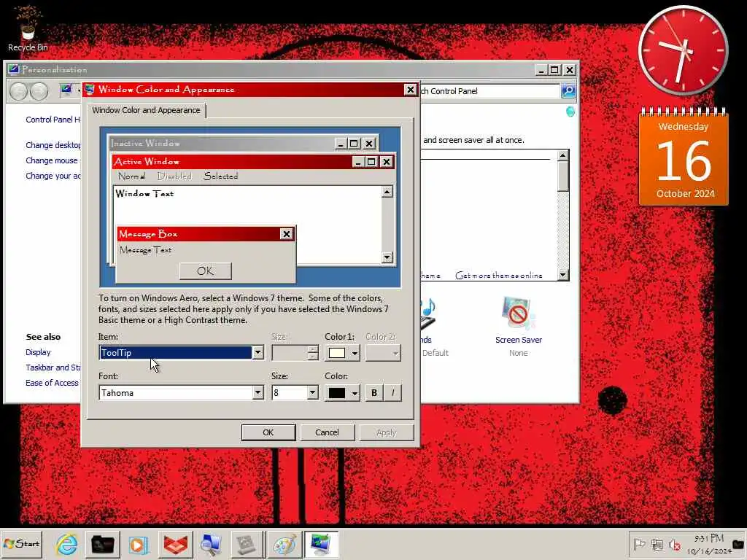Screen dimensions: 747x560
Task: Open Control Panel Home link
Action: (x=53, y=120)
